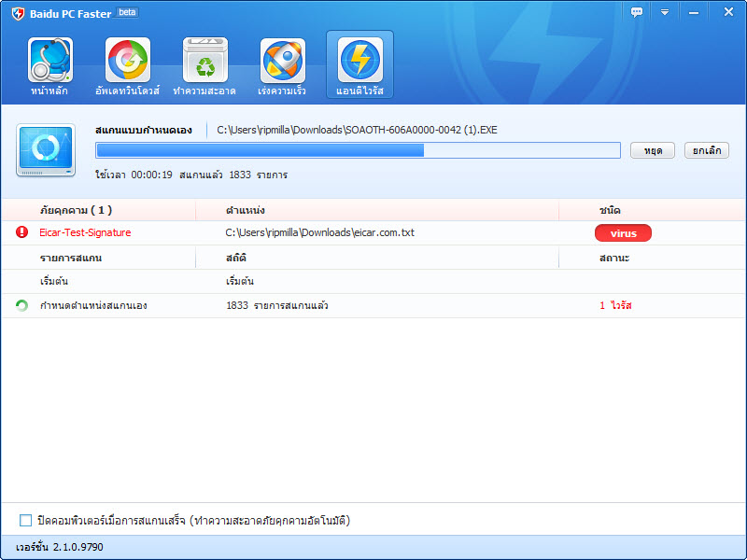Select the Eicar-Test-Signature threat entry
This screenshot has height=560, width=747.
pos(85,232)
